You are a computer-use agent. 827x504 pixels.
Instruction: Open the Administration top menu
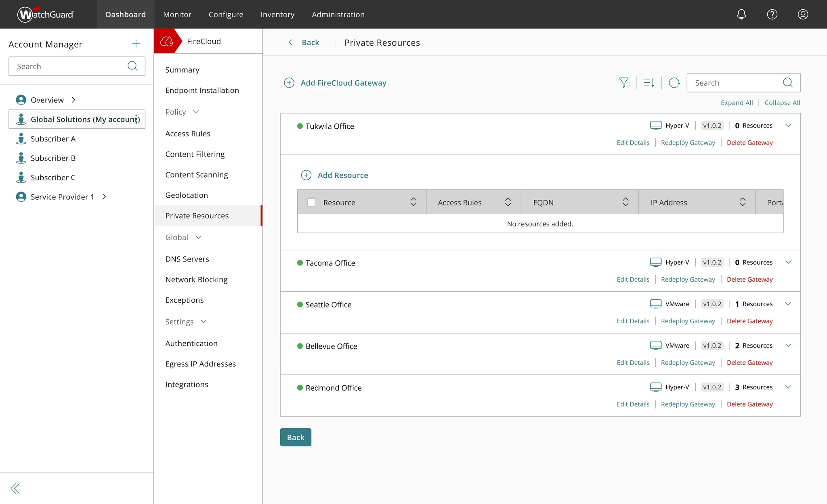tap(338, 15)
